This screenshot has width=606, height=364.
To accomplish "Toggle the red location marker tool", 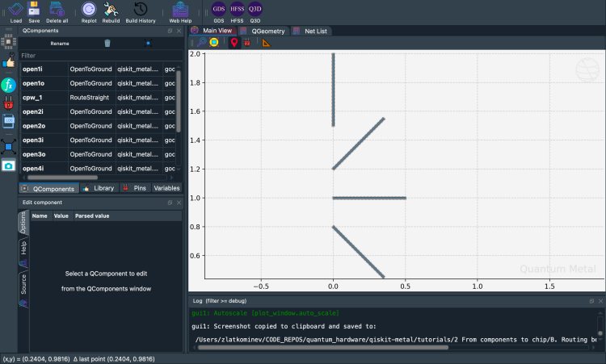I will 234,43.
